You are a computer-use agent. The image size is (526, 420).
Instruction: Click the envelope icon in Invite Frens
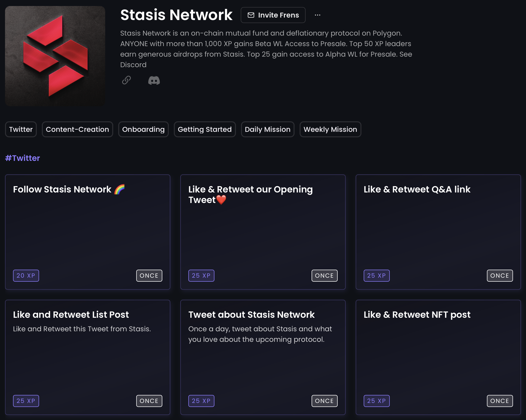(x=251, y=15)
